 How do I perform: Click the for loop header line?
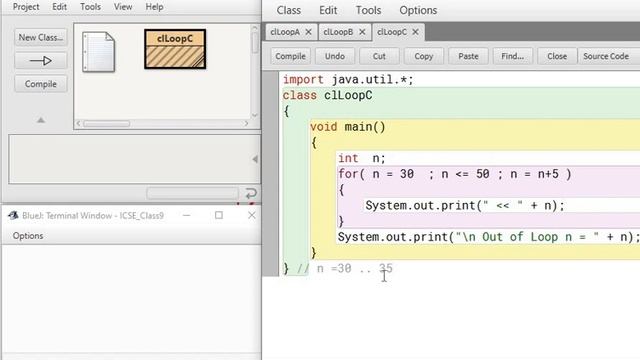(455, 174)
